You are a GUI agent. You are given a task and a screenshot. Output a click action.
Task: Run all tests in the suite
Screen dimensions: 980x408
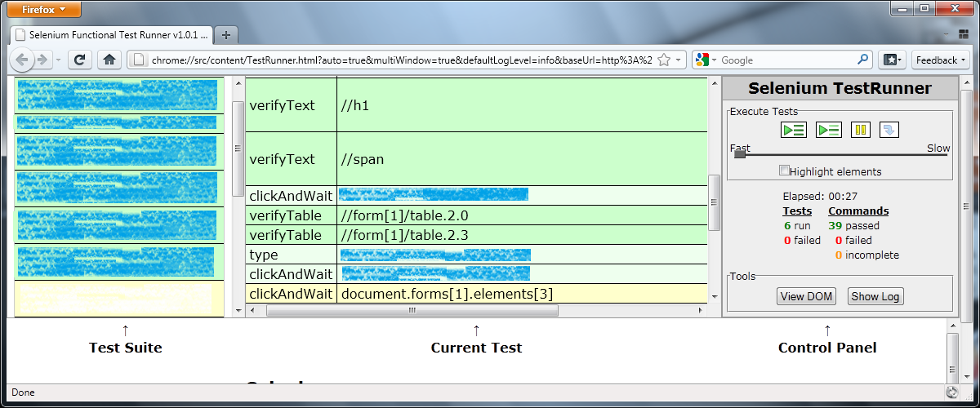794,130
